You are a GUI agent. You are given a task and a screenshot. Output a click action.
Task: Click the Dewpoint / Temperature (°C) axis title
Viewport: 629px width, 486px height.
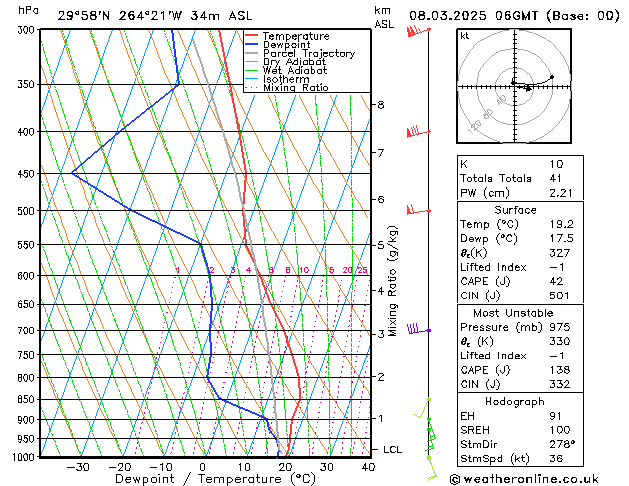pos(215,479)
